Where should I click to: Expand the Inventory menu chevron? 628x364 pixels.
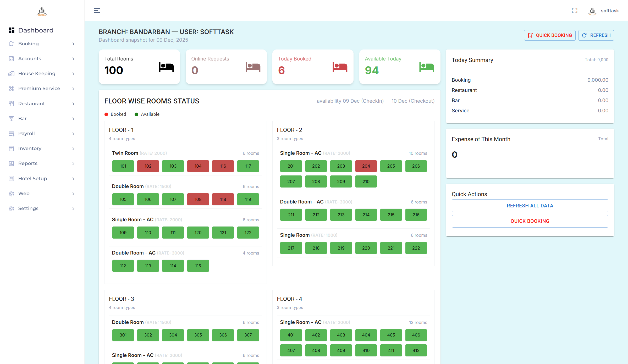tap(73, 148)
